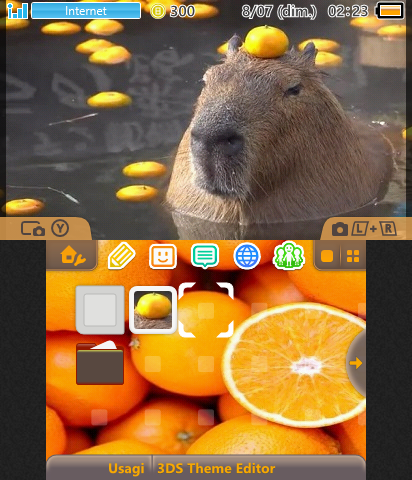Switch to smaller icon grid view
Image resolution: width=412 pixels, height=480 pixels.
click(x=353, y=256)
